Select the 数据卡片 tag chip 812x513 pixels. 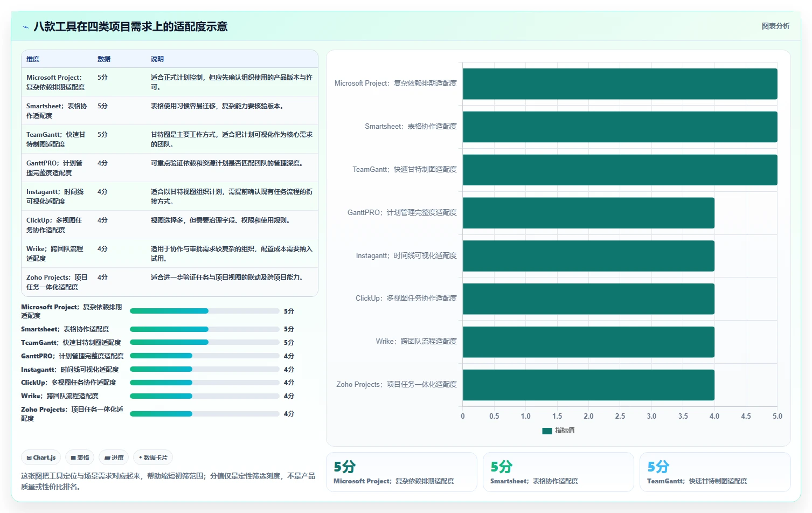[x=153, y=457]
